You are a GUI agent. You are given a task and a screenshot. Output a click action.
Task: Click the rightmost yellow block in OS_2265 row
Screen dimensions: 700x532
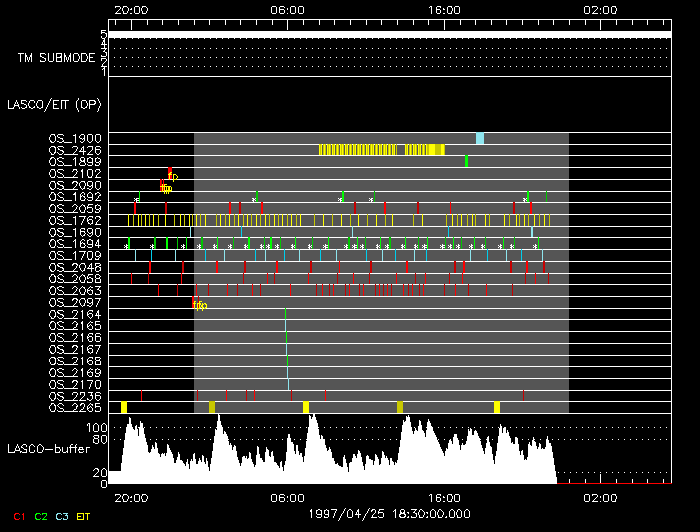[x=497, y=407]
